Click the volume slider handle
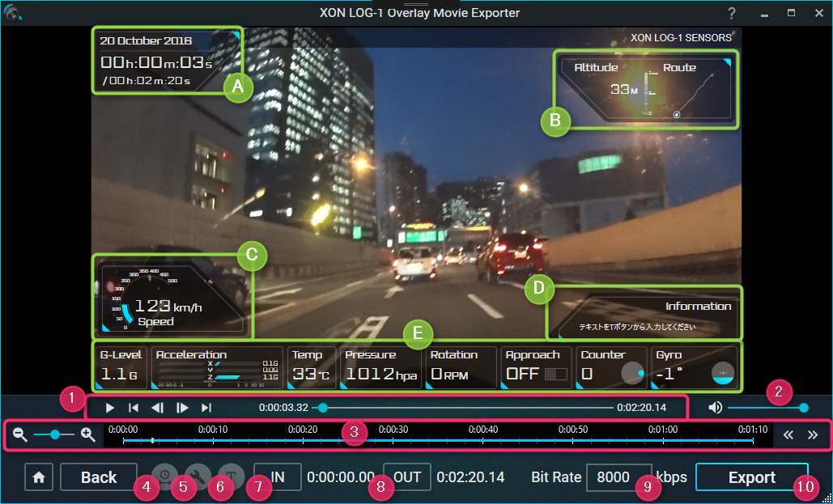This screenshot has width=833, height=504. (x=804, y=408)
